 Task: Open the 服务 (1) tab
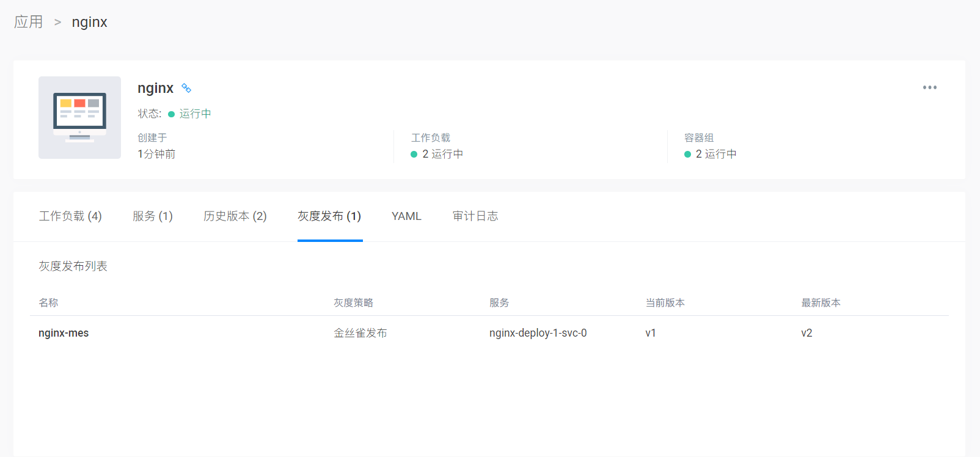pyautogui.click(x=153, y=216)
